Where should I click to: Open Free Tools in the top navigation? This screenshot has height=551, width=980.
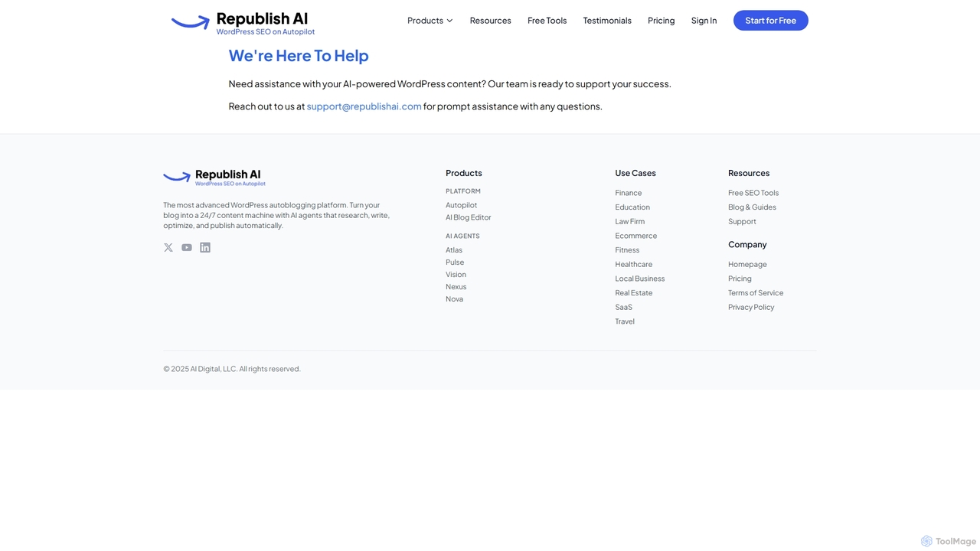click(547, 21)
